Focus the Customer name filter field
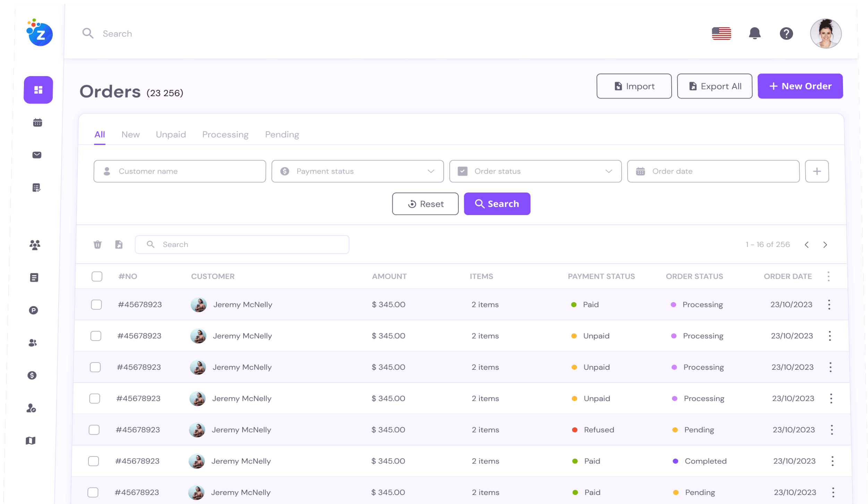 point(180,171)
